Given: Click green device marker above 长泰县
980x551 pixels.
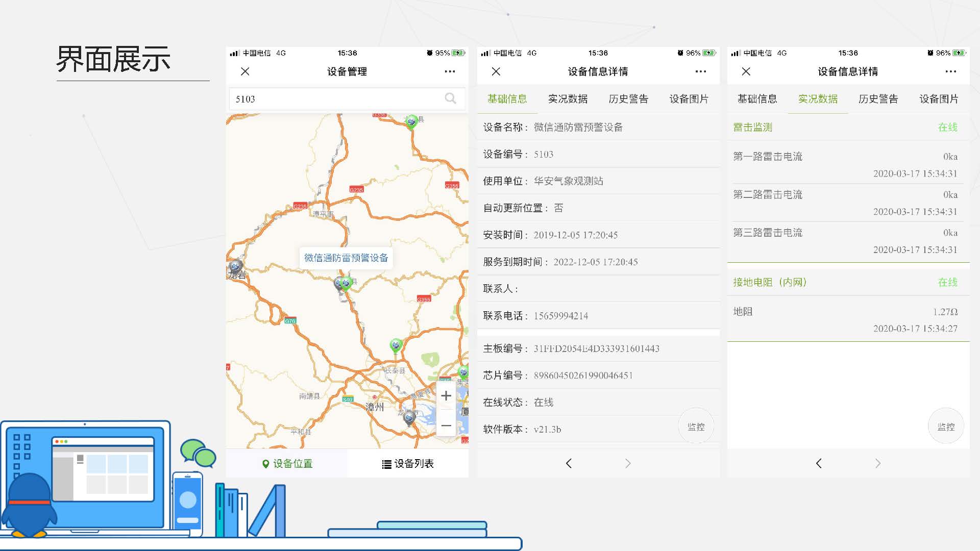Looking at the screenshot, I should (396, 345).
